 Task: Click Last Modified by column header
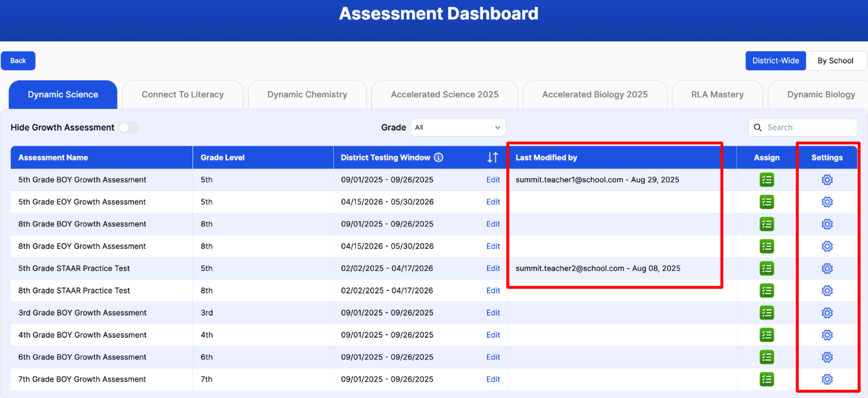pos(622,157)
